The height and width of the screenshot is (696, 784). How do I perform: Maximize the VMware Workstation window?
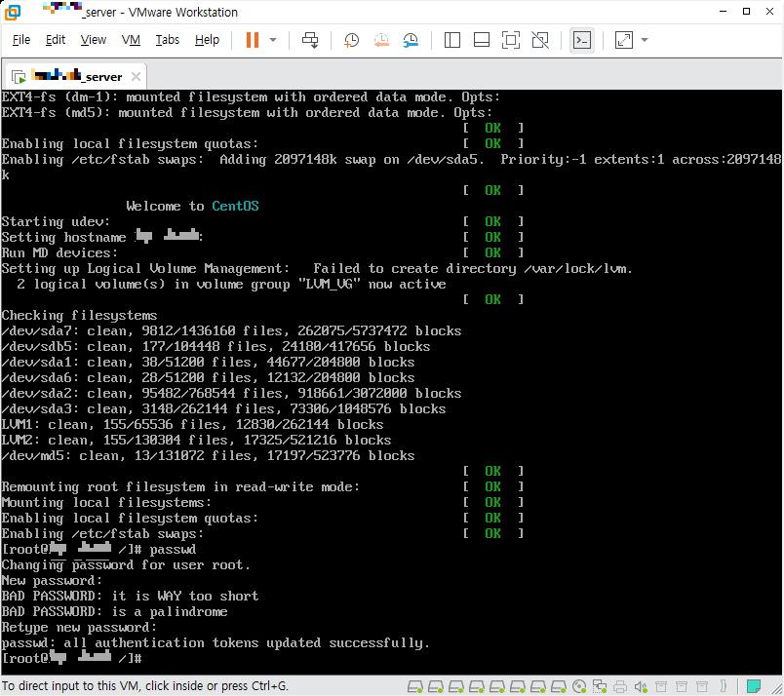[747, 12]
